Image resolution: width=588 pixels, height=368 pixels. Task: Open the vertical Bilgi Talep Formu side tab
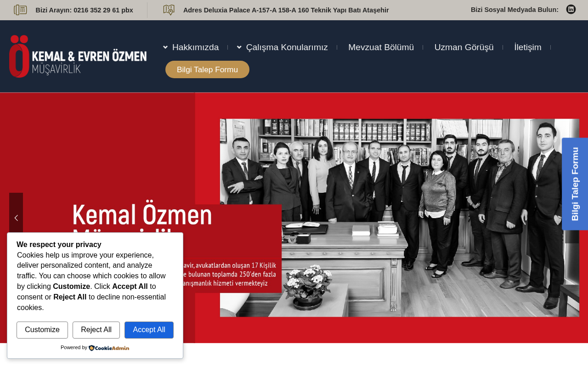575,184
